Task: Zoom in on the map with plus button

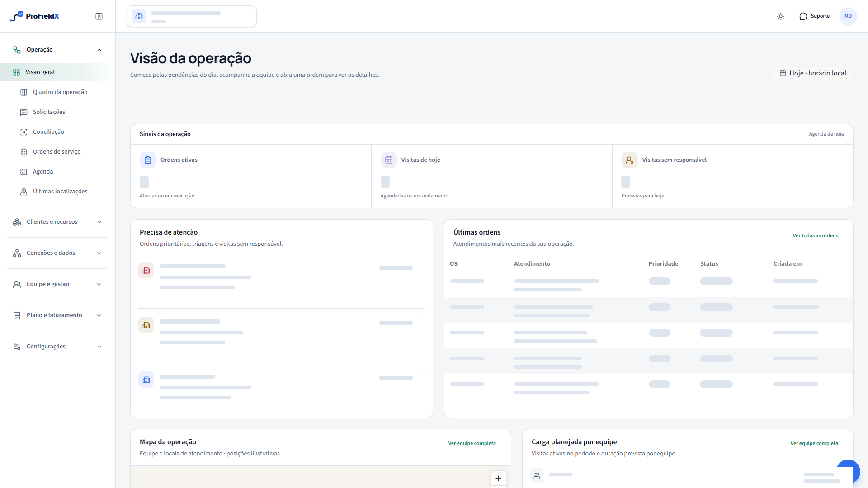Action: point(498,479)
